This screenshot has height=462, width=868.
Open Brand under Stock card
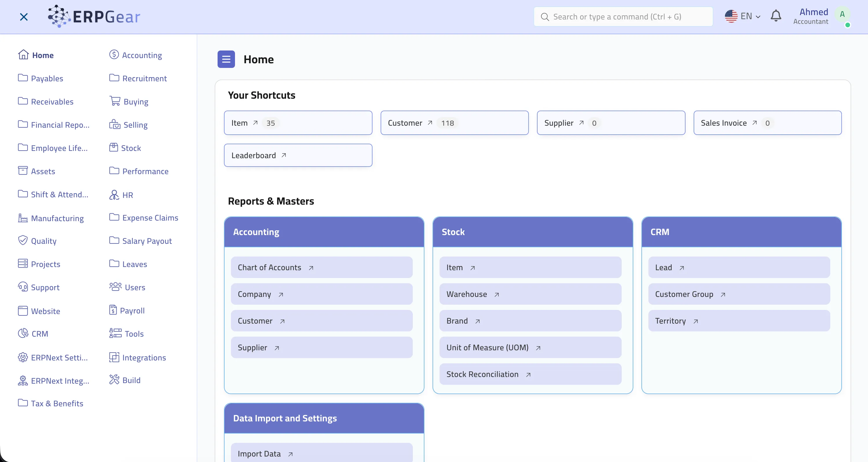click(x=530, y=321)
